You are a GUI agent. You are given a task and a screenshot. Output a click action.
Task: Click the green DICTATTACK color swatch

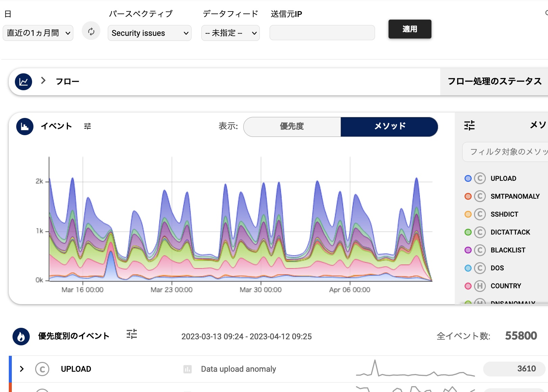[468, 232]
